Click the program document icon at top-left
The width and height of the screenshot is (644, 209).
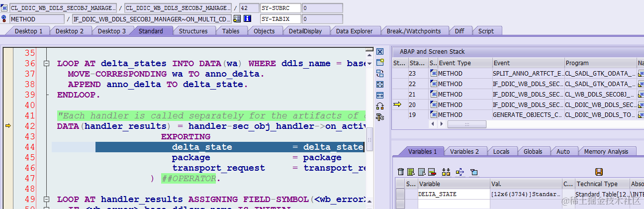pyautogui.click(x=4, y=8)
